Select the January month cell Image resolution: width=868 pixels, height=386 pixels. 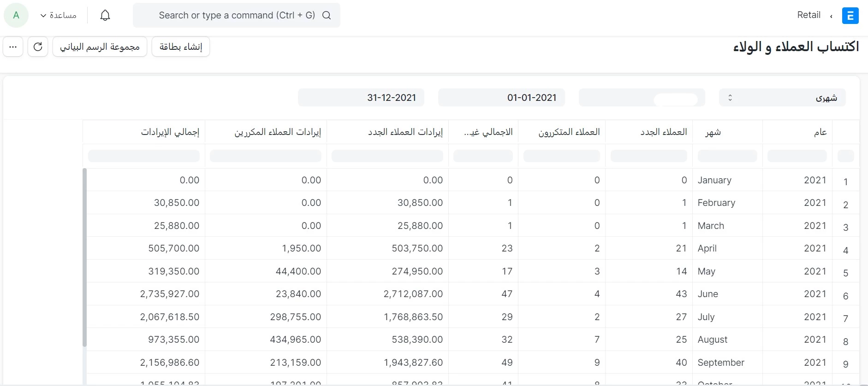pos(727,180)
